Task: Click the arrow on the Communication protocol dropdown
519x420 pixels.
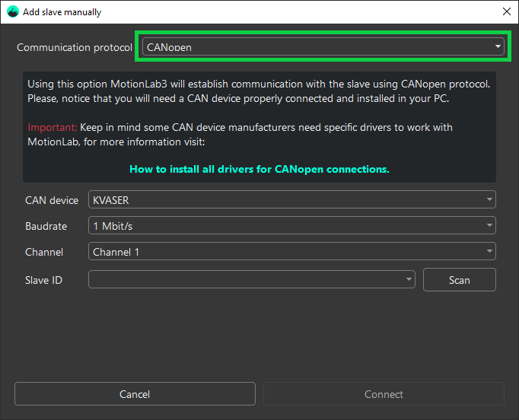Action: (x=498, y=47)
